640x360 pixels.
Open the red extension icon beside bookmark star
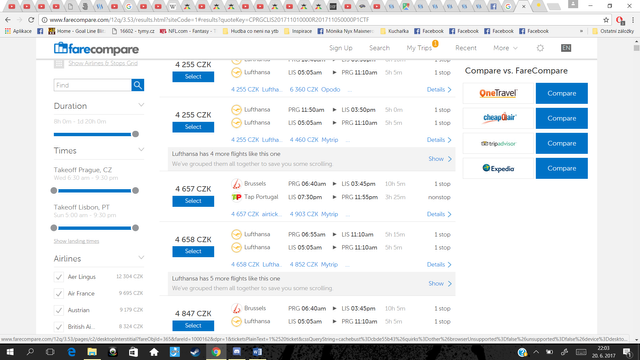620,20
